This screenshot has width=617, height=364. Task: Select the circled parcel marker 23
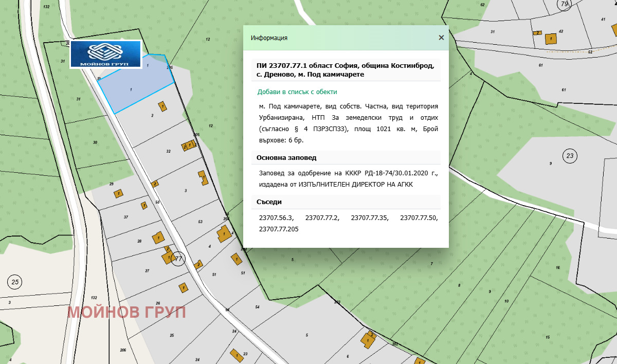[570, 155]
